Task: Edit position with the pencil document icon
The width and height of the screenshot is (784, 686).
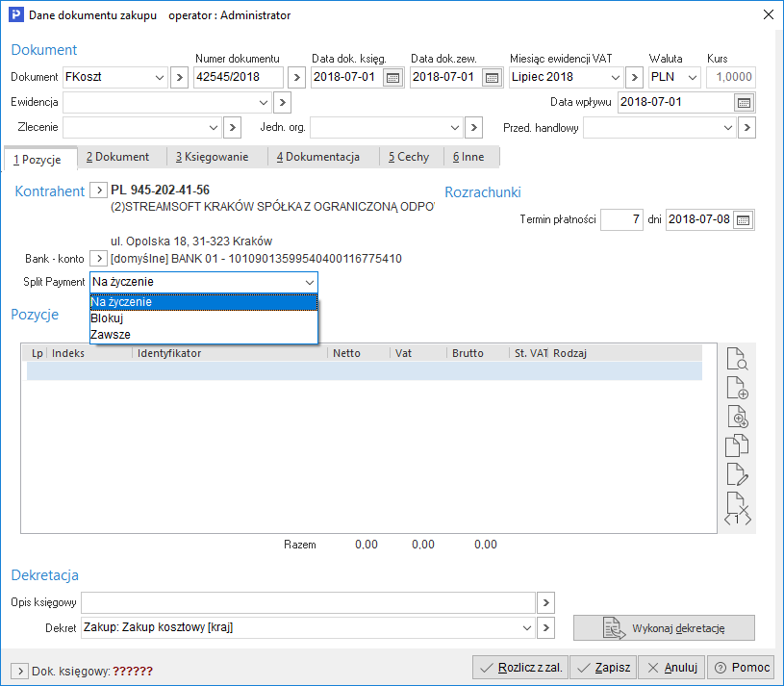Action: click(x=737, y=473)
